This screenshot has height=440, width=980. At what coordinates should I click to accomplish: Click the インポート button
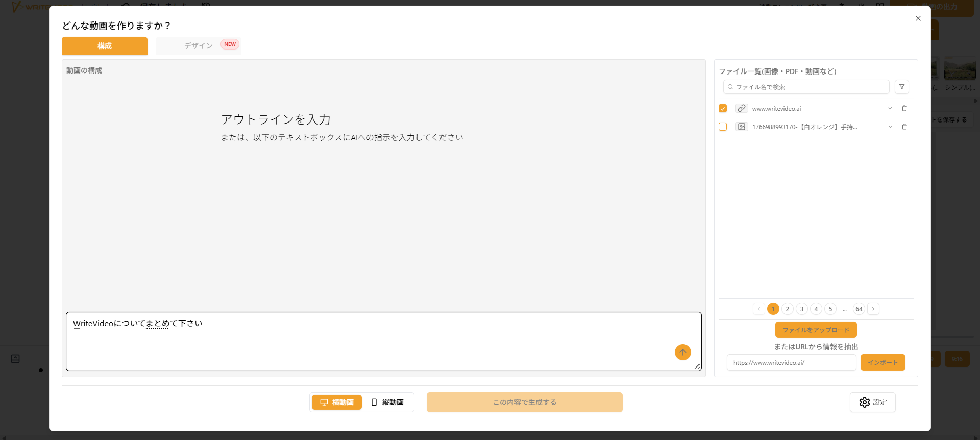883,362
